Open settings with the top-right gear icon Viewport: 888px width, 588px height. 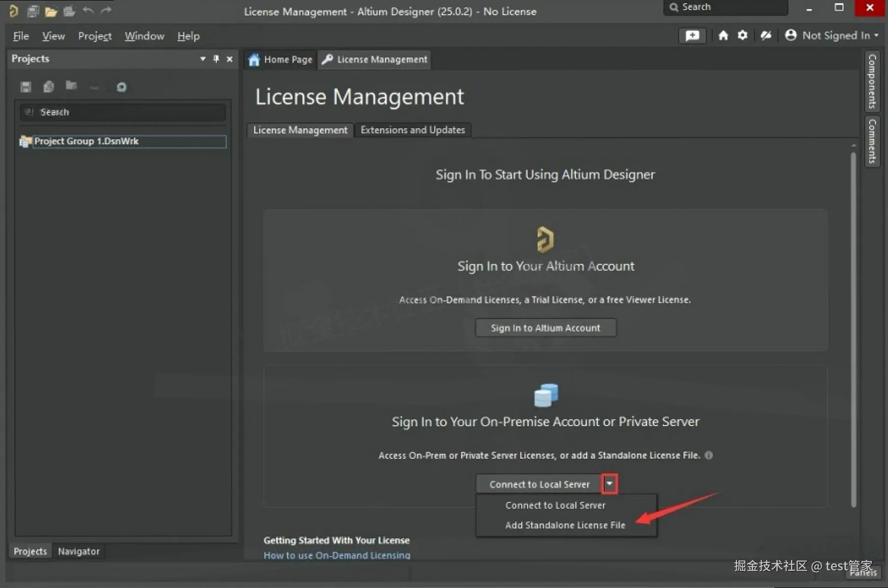[x=742, y=35]
